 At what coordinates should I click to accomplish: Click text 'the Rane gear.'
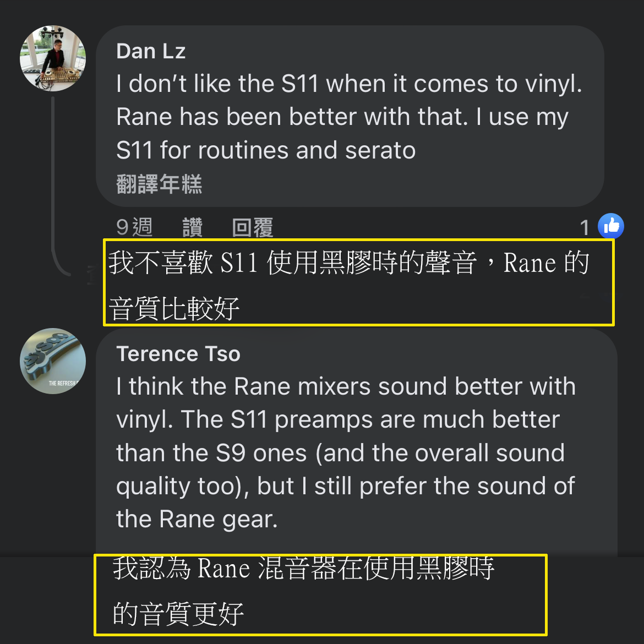197,519
